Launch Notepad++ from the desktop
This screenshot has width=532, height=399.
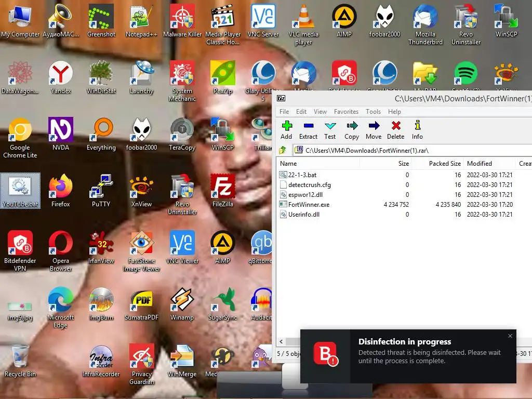tap(141, 20)
